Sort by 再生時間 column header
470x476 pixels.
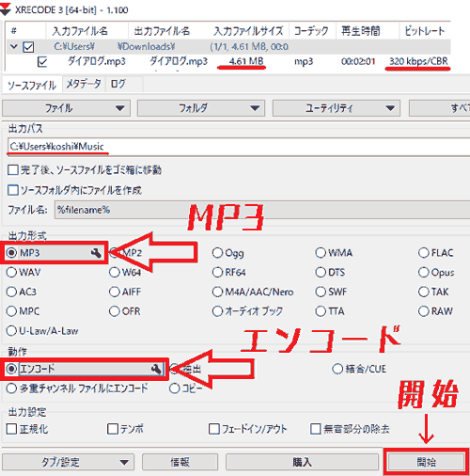(361, 31)
